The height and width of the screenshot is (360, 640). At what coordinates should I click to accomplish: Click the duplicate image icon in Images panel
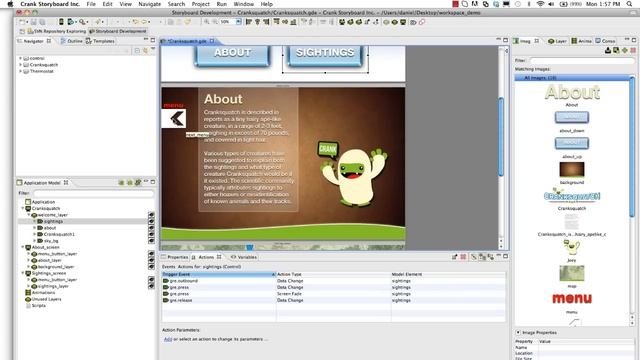click(616, 50)
